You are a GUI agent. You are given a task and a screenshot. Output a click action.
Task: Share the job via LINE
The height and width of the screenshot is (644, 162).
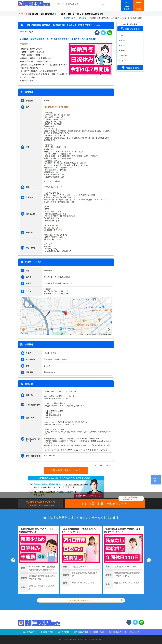click(110, 33)
